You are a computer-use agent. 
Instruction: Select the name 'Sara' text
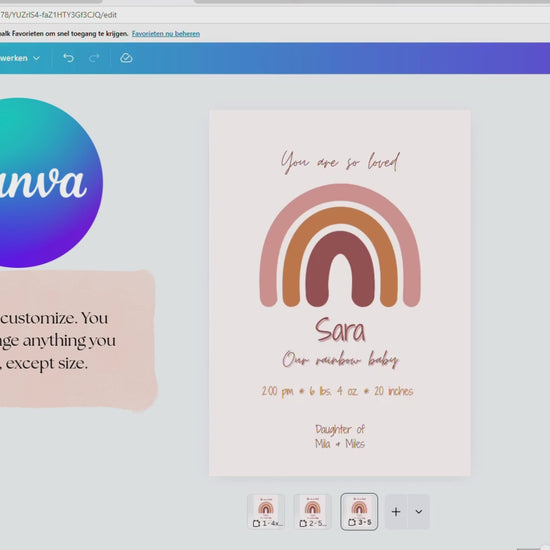340,330
